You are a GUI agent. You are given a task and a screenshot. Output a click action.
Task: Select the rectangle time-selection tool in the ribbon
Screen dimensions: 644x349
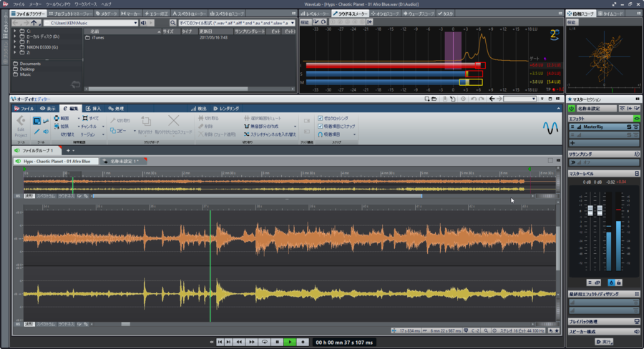[x=36, y=121]
